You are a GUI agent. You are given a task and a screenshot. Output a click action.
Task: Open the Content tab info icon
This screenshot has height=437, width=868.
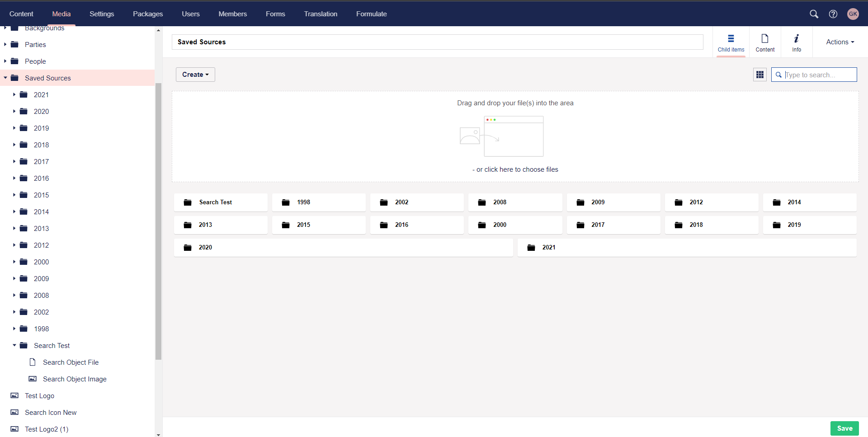(764, 38)
